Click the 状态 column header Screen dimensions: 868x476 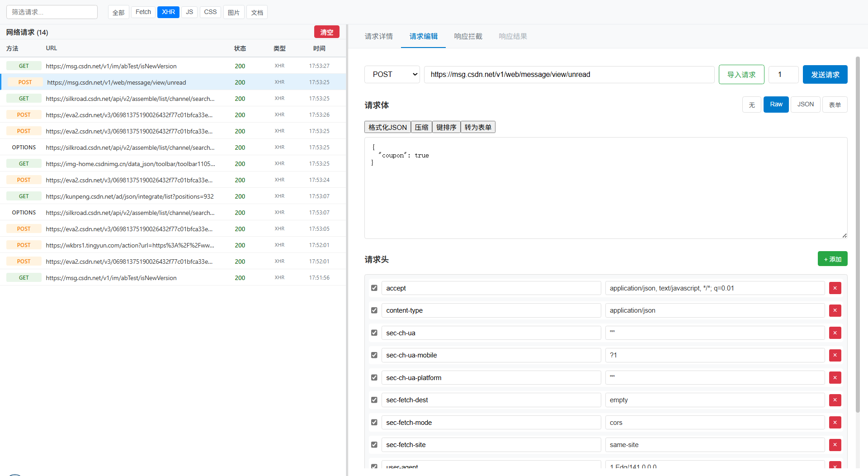coord(240,48)
